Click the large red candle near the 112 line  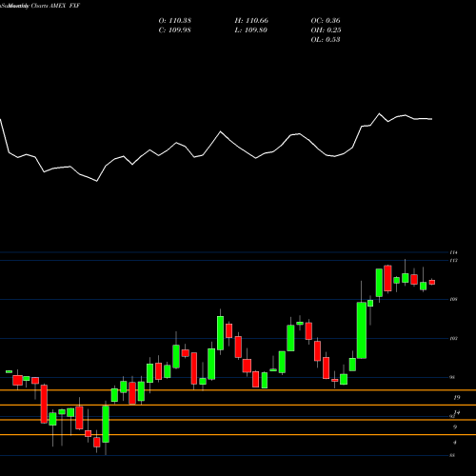coord(387,278)
